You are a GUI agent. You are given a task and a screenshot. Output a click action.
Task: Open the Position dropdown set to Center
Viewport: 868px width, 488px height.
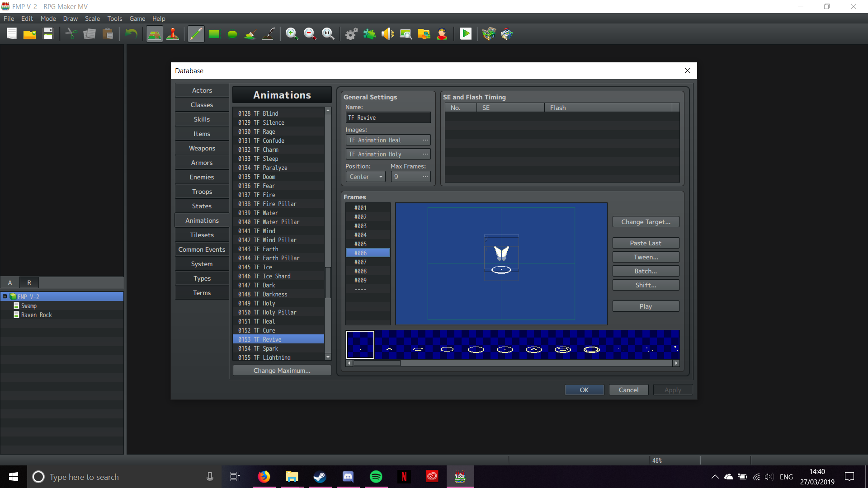tap(365, 177)
